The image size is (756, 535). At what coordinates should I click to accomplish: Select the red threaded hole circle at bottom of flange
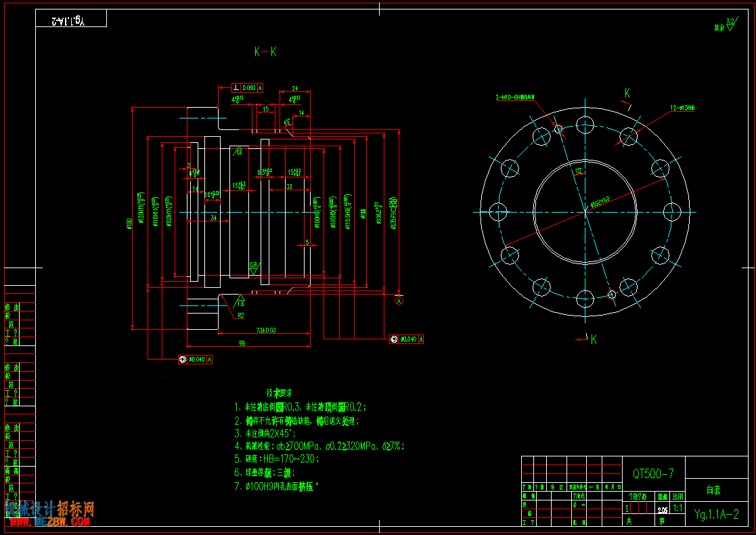point(611,295)
